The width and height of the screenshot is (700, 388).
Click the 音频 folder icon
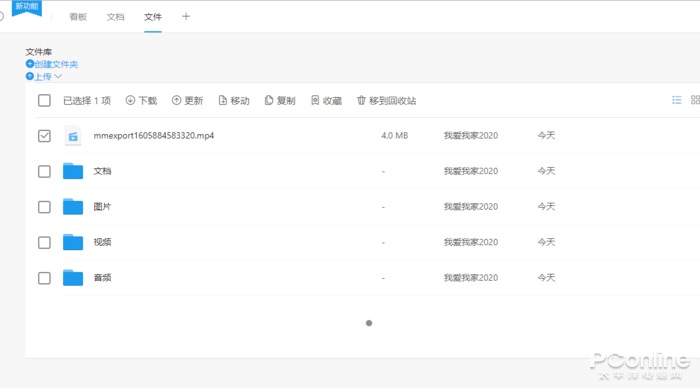tap(73, 277)
